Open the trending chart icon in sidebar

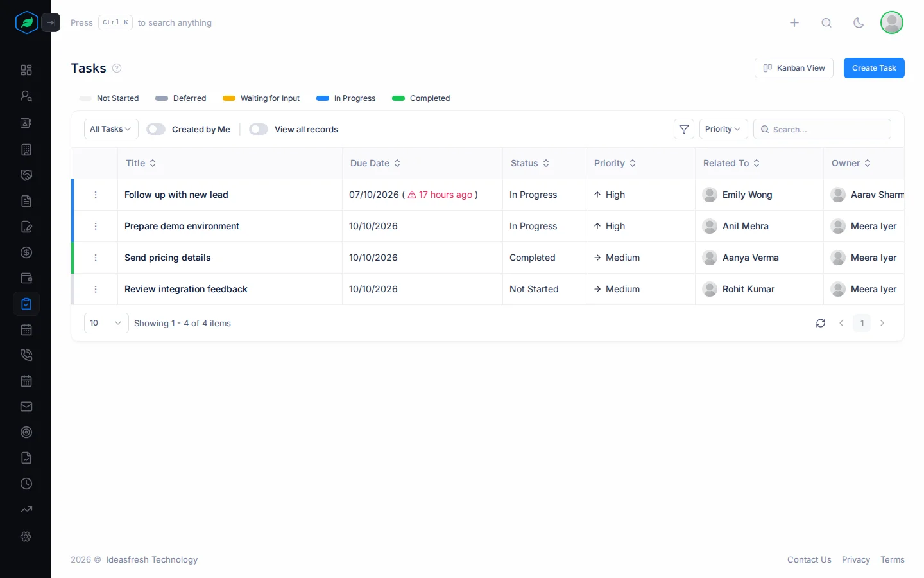coord(26,509)
